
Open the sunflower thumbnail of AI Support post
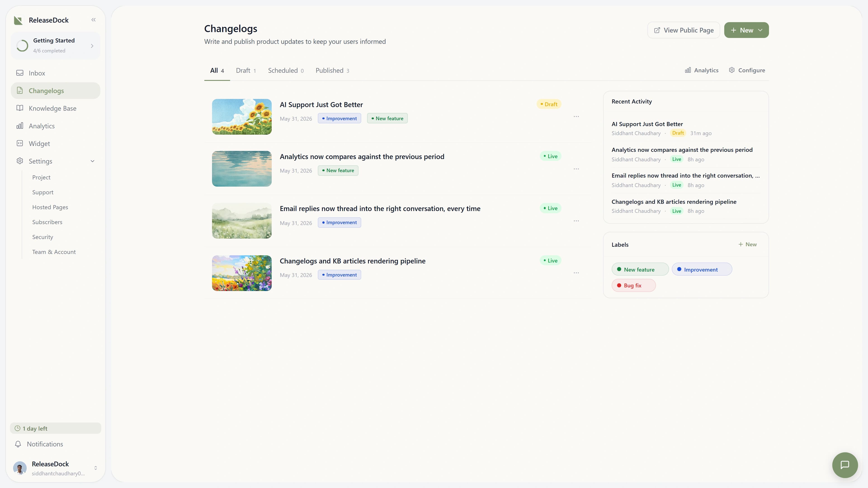pos(242,117)
